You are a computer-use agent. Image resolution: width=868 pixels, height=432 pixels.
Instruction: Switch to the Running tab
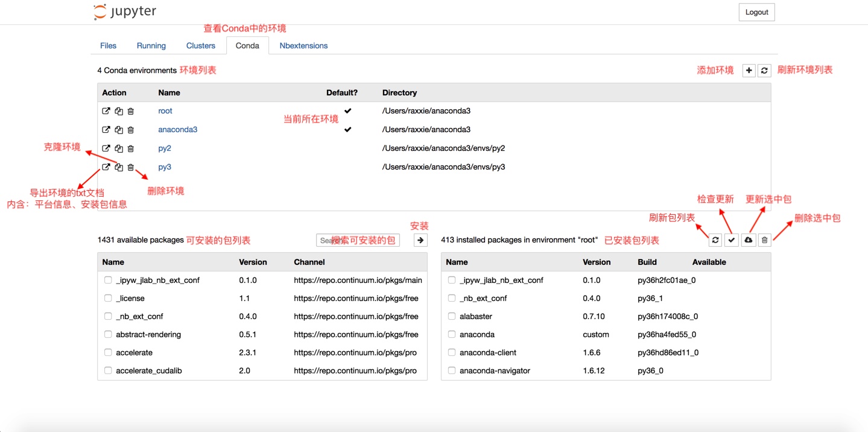pyautogui.click(x=151, y=45)
